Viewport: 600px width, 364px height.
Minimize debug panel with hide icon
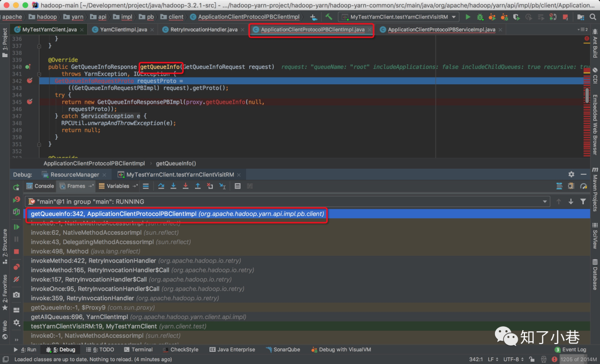click(x=583, y=174)
